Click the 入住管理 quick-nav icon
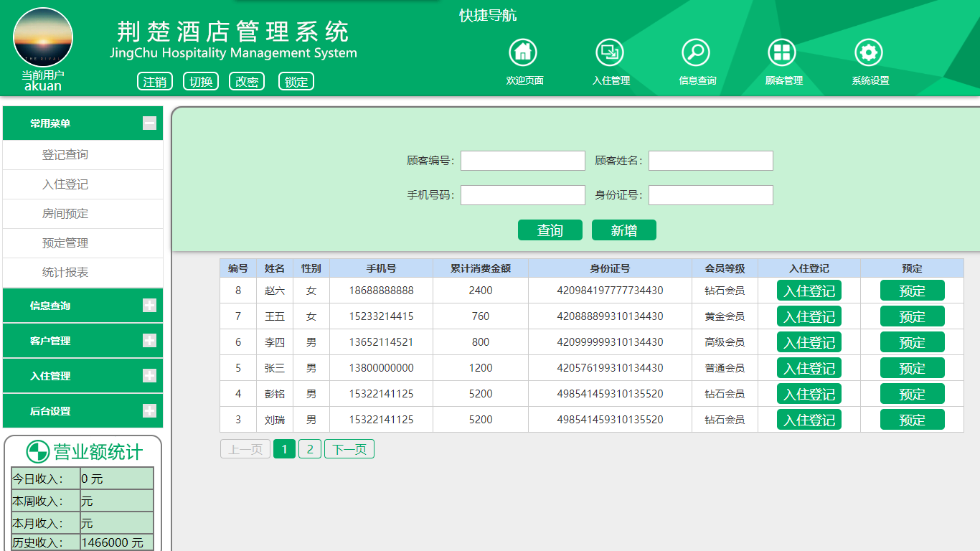Image resolution: width=980 pixels, height=551 pixels. pyautogui.click(x=610, y=52)
